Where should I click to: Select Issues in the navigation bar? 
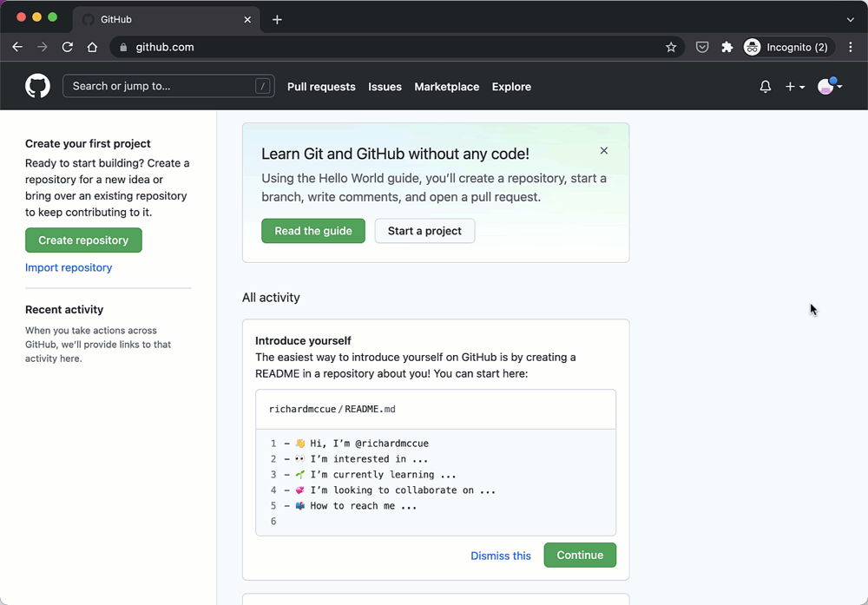click(x=385, y=87)
